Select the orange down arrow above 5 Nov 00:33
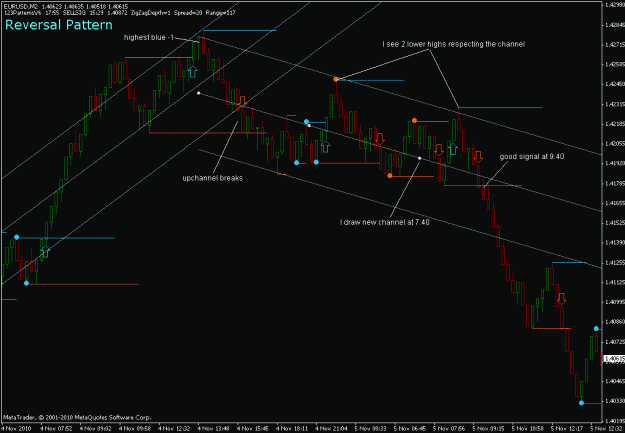 (379, 138)
